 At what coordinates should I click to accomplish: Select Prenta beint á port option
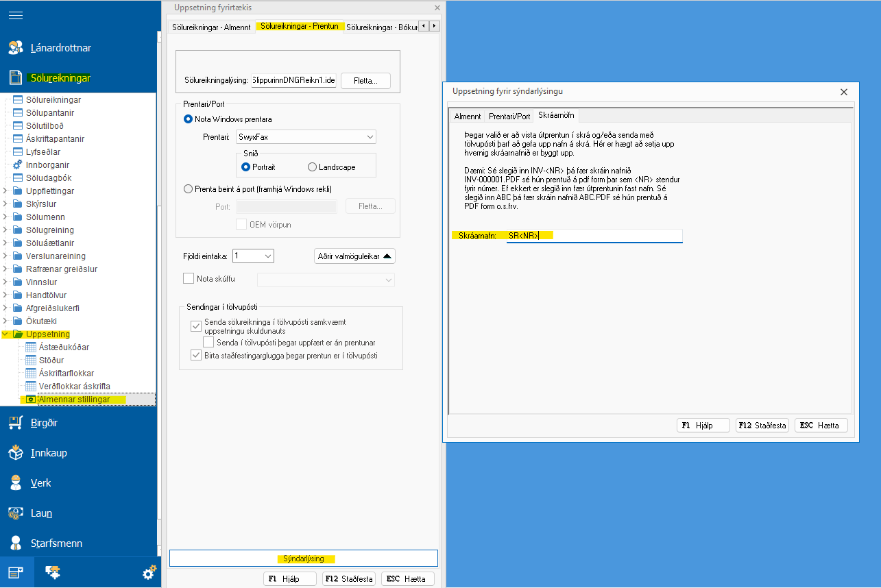click(189, 189)
